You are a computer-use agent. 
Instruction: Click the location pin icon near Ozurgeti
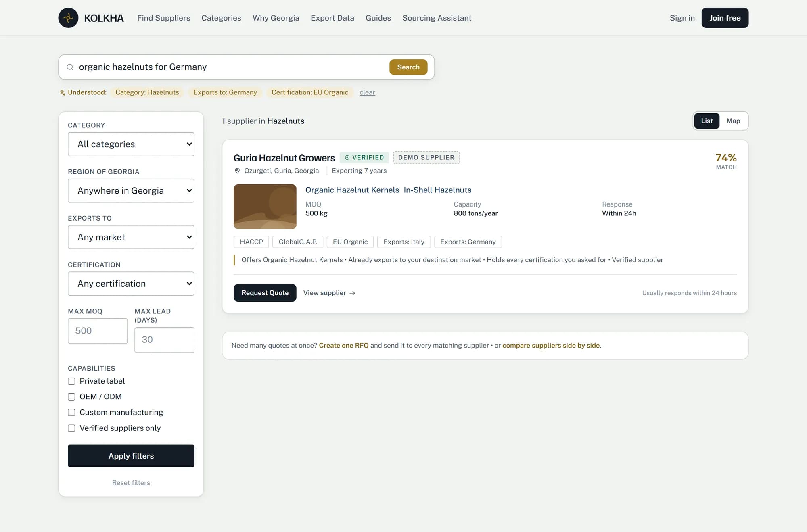click(x=237, y=171)
